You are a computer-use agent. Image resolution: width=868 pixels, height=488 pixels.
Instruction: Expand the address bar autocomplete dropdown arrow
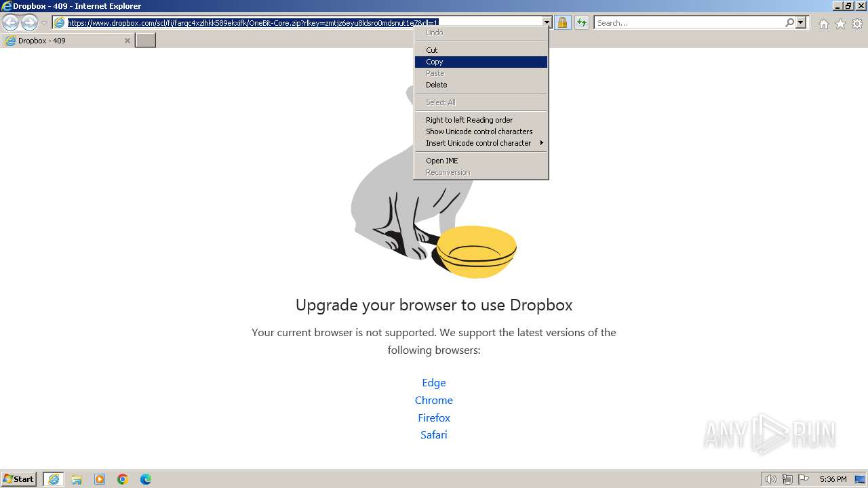click(547, 23)
